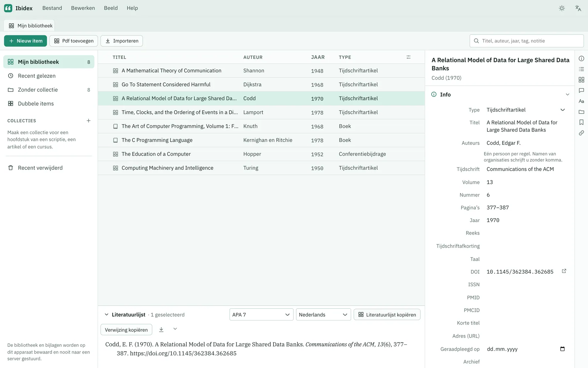Open the link icon in right rail
This screenshot has height=368, width=588.
pos(581,133)
